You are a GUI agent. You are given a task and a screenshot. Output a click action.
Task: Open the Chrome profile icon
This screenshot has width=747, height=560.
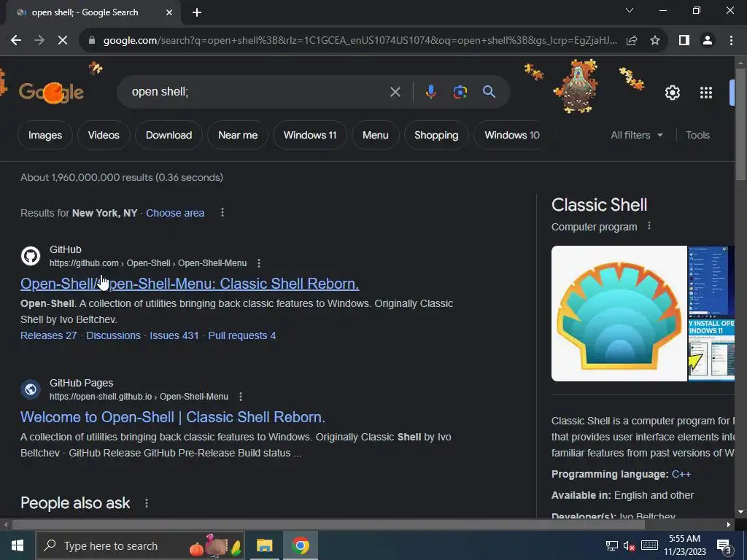click(x=708, y=41)
